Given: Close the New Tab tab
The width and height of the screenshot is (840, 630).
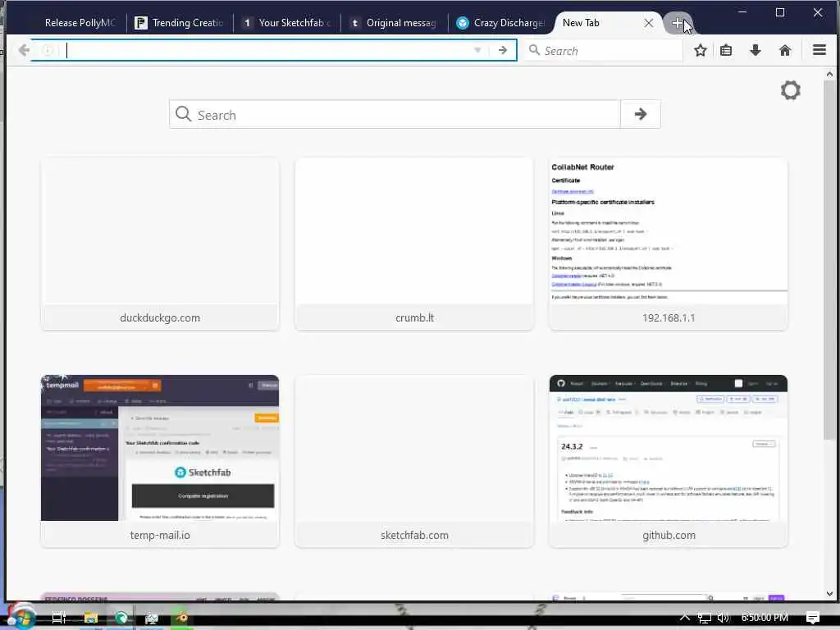Looking at the screenshot, I should point(648,23).
